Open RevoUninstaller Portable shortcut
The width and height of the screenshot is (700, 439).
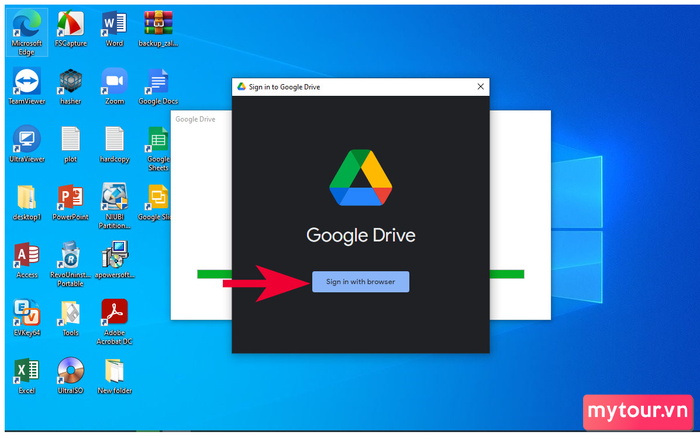point(71,264)
